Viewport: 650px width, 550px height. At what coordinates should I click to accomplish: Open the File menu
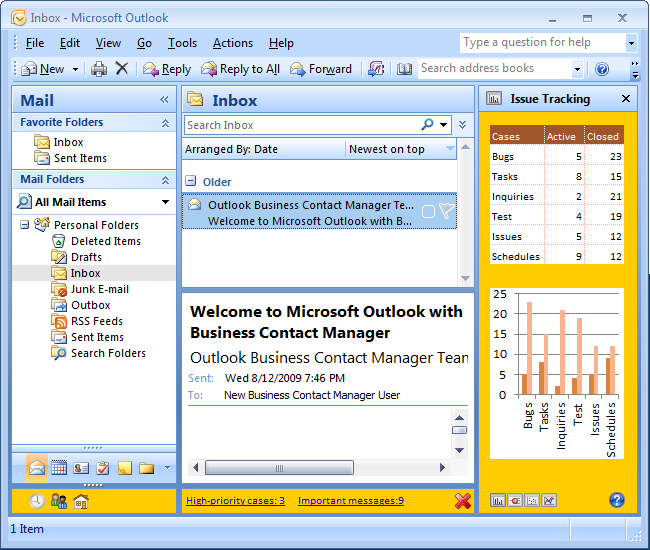click(x=35, y=43)
